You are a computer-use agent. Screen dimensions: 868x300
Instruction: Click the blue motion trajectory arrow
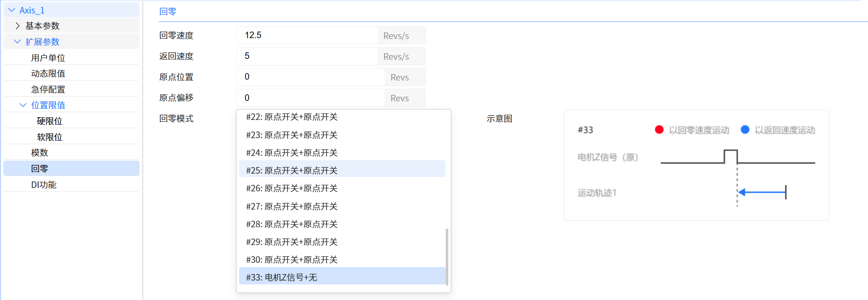point(762,192)
